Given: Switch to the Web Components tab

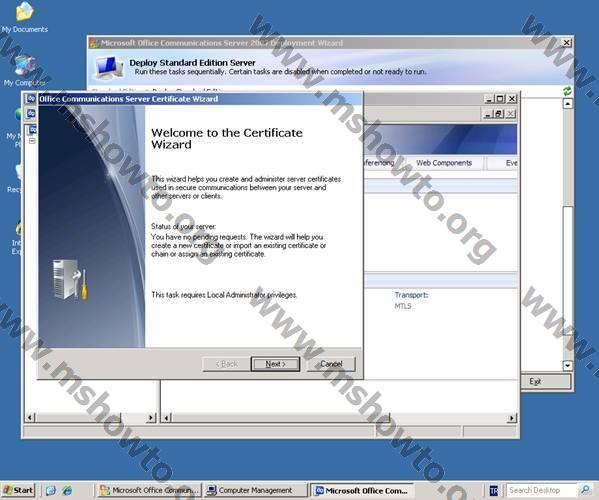Looking at the screenshot, I should click(x=444, y=163).
